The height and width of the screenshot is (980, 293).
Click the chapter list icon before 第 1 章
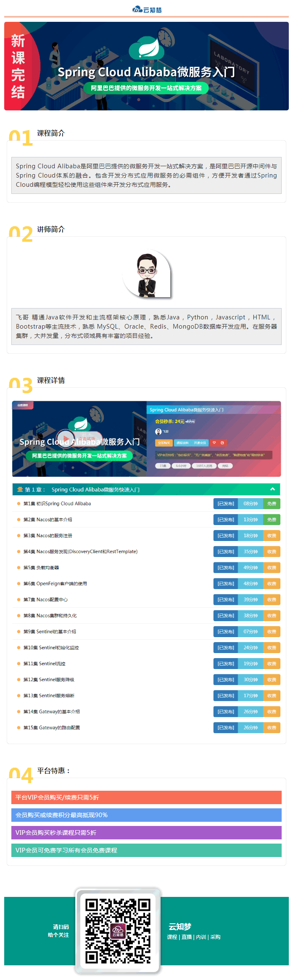pos(20,489)
